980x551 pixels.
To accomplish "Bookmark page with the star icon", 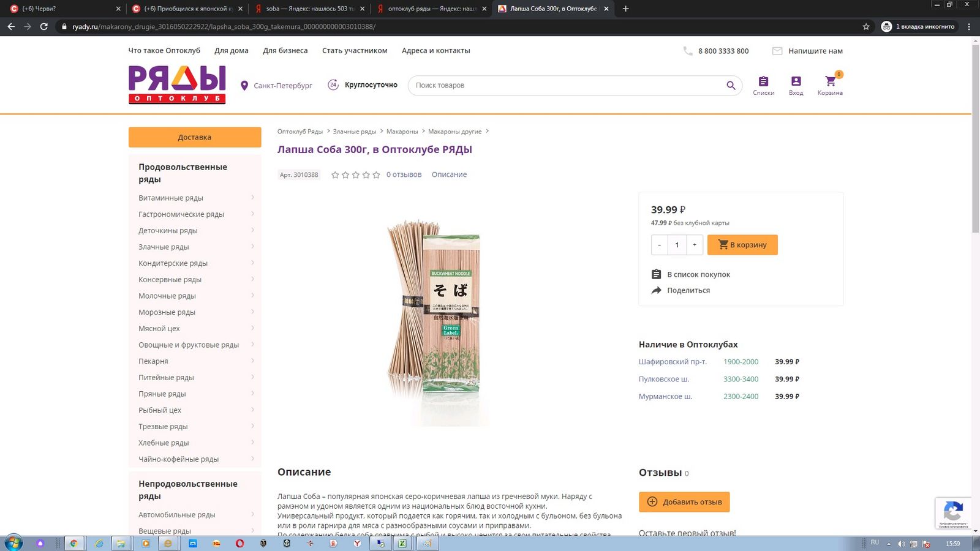I will pos(866,26).
